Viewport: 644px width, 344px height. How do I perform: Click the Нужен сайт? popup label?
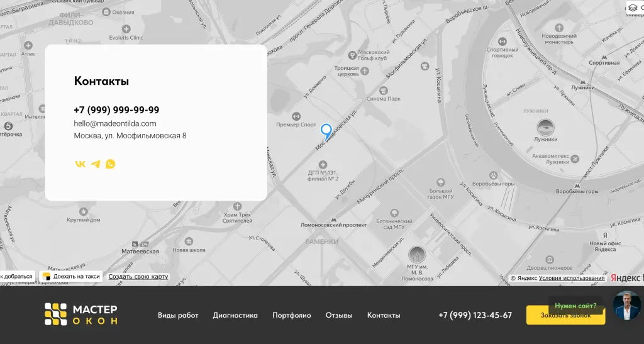(575, 306)
